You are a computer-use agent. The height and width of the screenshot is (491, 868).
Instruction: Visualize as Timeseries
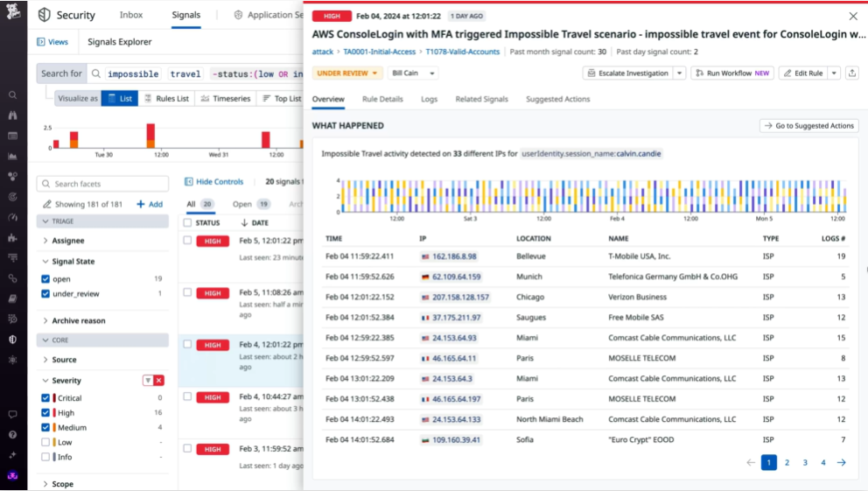225,99
